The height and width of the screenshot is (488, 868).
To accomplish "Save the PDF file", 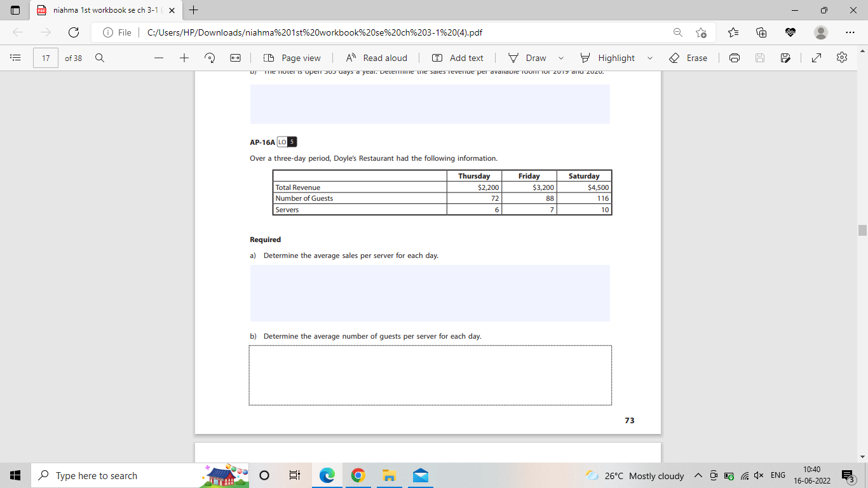I will tap(759, 58).
